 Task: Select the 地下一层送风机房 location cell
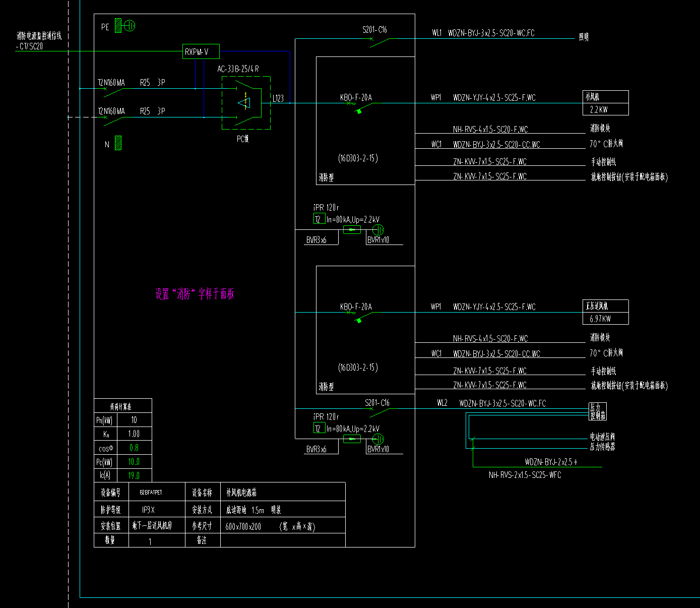(x=157, y=525)
